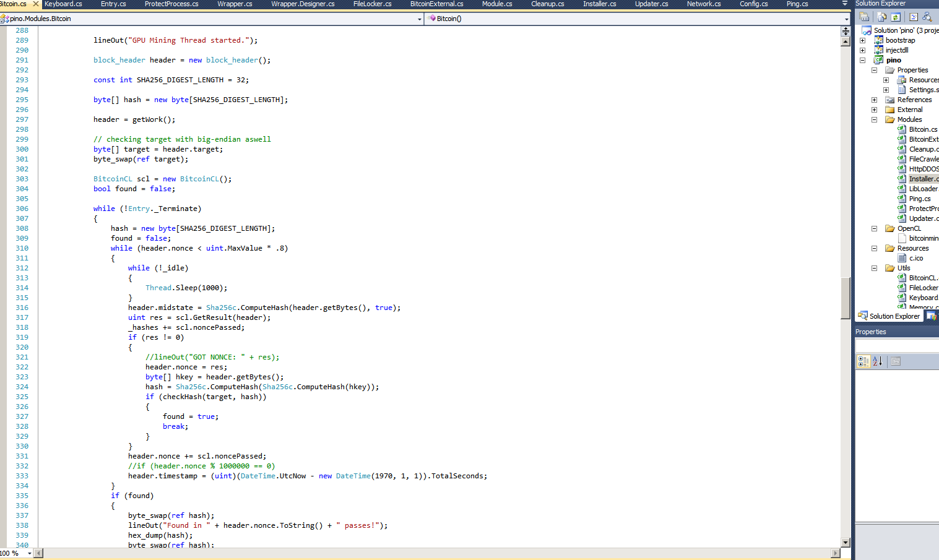Click the Categorized view icon in Properties

coord(863,361)
